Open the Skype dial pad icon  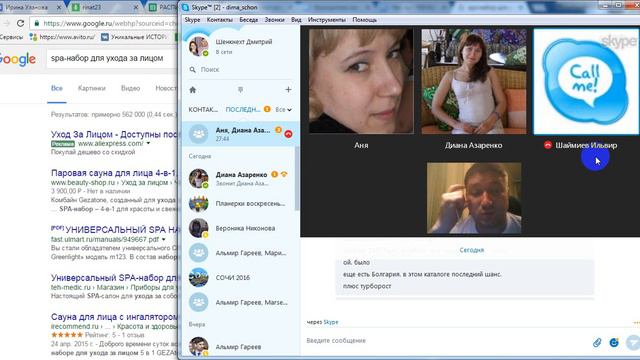[x=240, y=90]
